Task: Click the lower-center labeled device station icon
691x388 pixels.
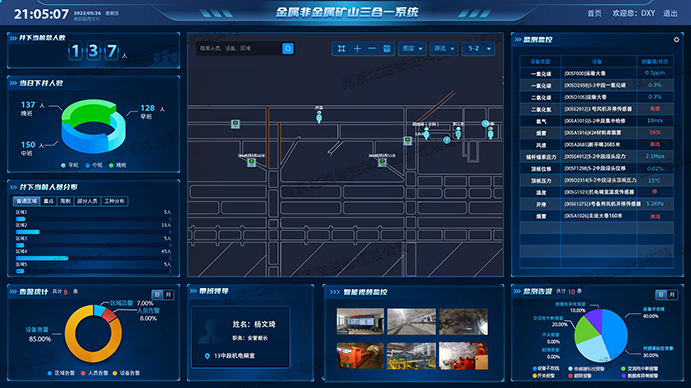Action: tap(382, 162)
